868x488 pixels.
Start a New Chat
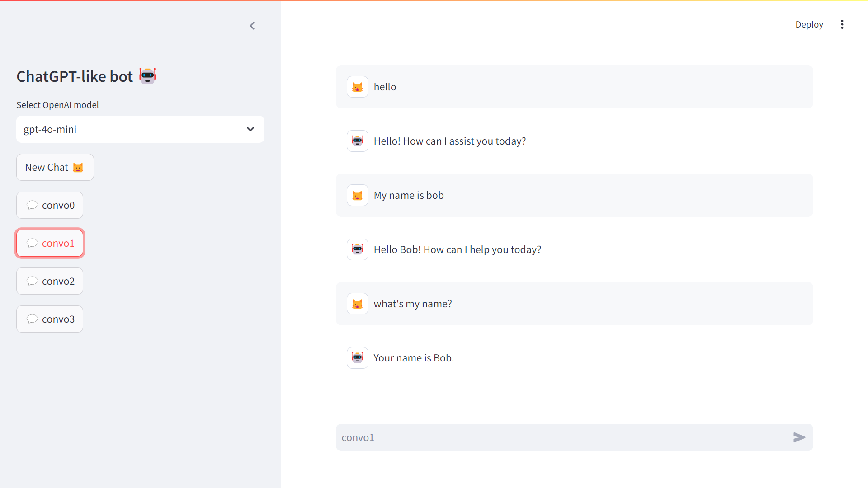point(55,167)
